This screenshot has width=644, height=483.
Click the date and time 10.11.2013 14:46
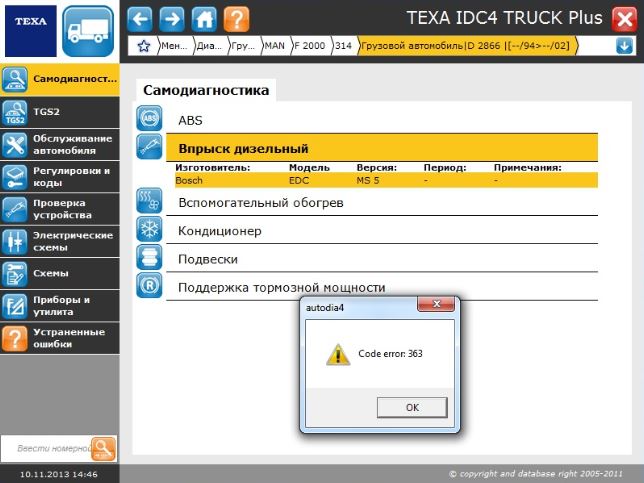tap(59, 474)
